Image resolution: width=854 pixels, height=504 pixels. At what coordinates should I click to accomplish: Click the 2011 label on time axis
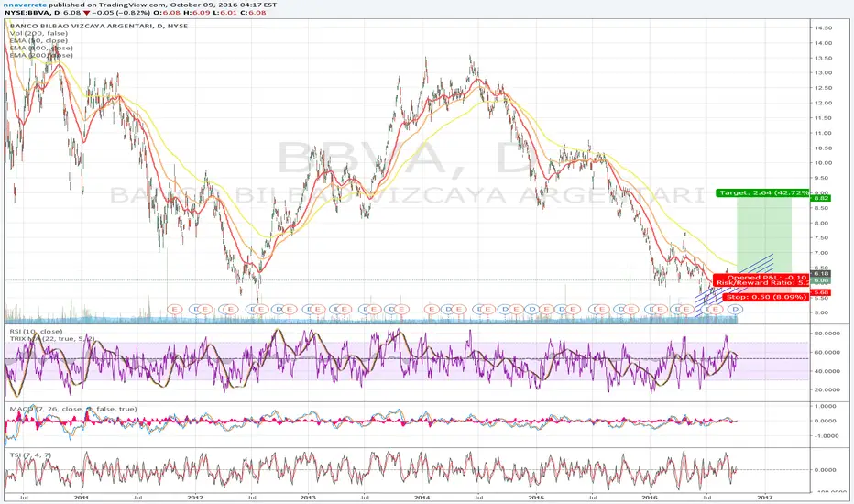click(x=82, y=497)
